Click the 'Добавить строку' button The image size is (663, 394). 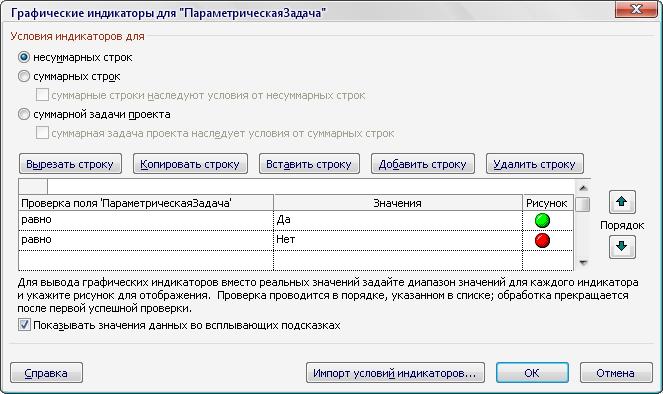pyautogui.click(x=423, y=164)
